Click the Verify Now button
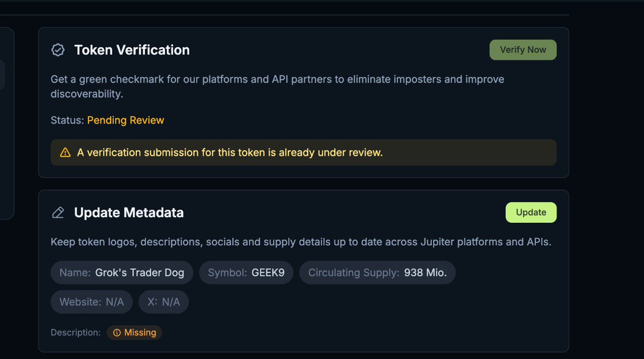Image resolution: width=644 pixels, height=359 pixels. point(523,50)
